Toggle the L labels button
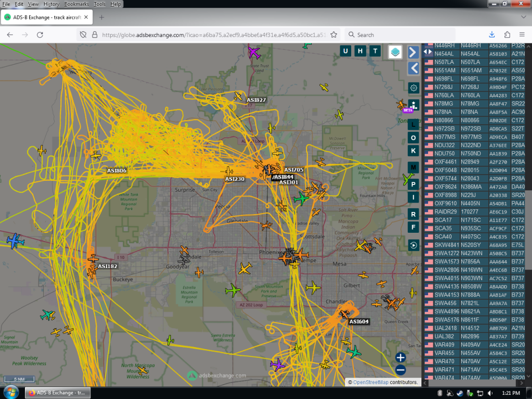532x399 pixels. click(x=413, y=125)
